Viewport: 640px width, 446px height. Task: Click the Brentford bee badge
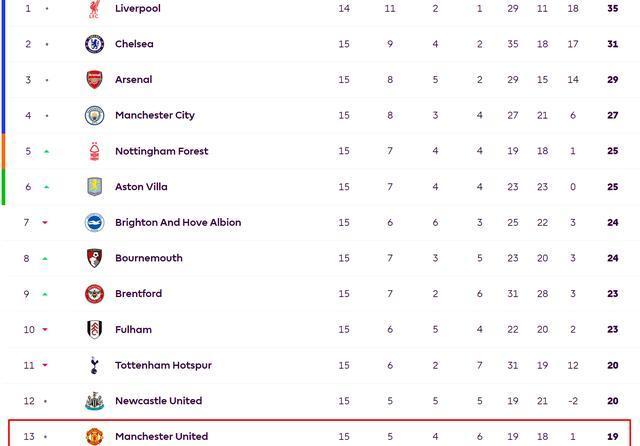click(x=94, y=294)
